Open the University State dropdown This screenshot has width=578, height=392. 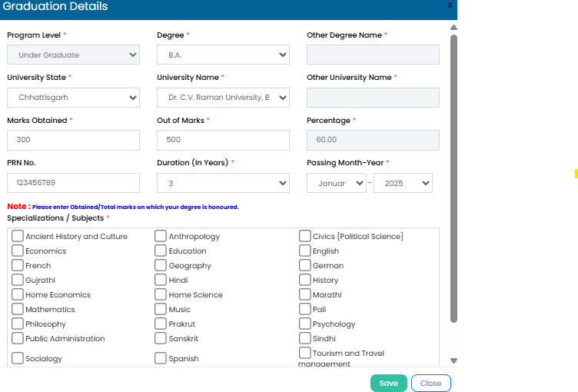click(73, 98)
